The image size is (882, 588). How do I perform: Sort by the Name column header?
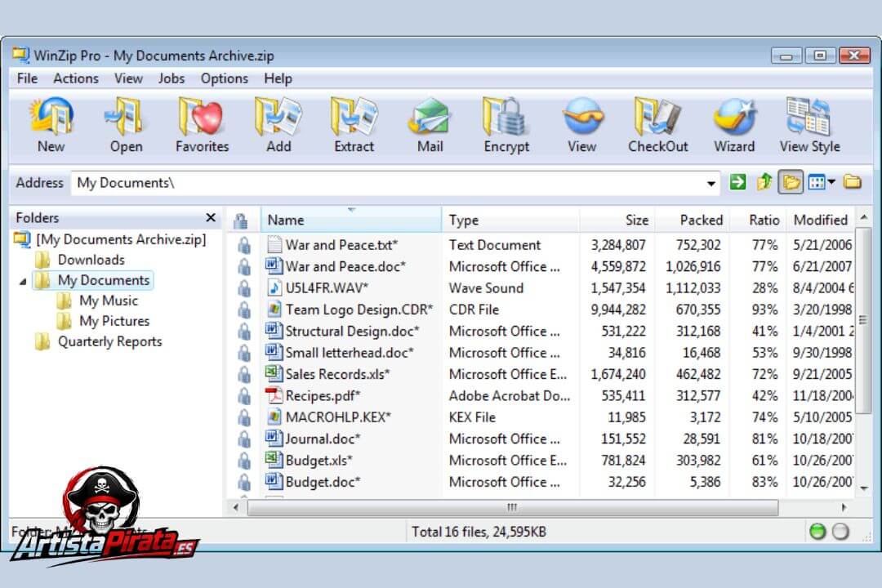coord(351,220)
